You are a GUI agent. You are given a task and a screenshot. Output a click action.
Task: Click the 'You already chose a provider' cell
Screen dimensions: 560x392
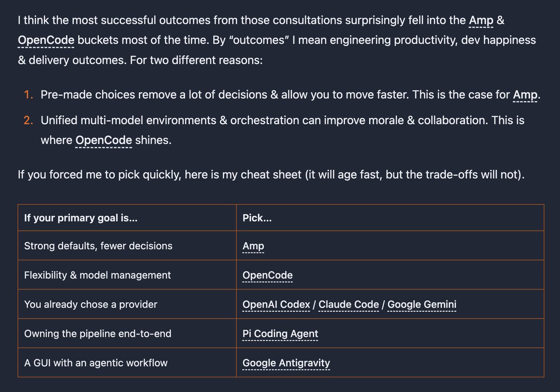(127, 304)
